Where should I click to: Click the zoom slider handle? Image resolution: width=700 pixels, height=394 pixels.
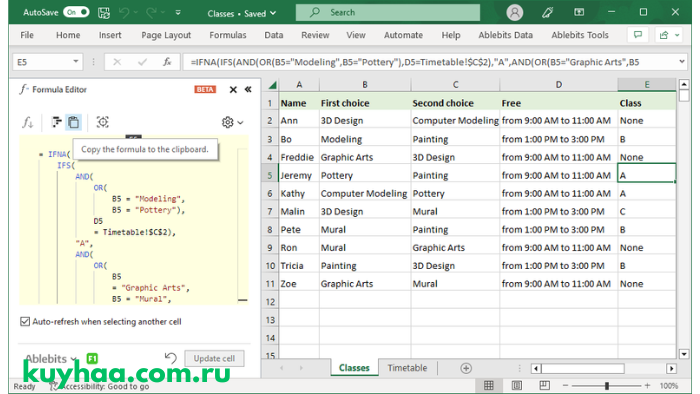tap(606, 386)
